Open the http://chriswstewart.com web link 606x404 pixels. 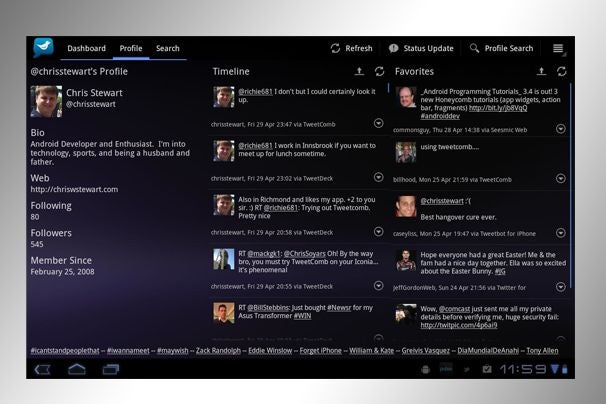click(x=74, y=189)
